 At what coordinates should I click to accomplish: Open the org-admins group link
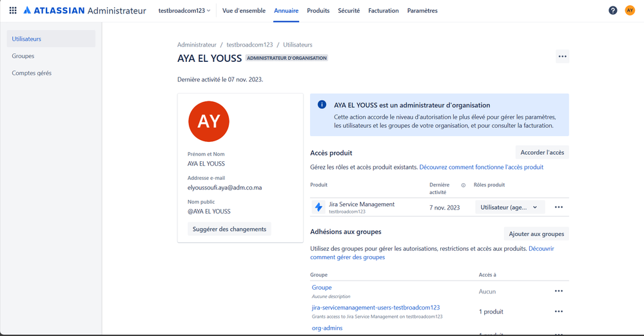point(327,328)
